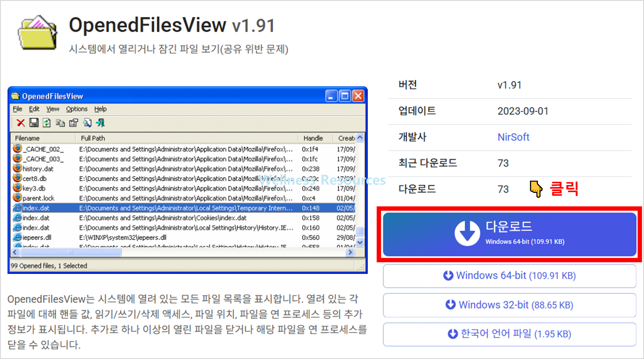Open the properties toolbar icon
Image resolution: width=644 pixels, height=359 pixels.
coord(74,123)
